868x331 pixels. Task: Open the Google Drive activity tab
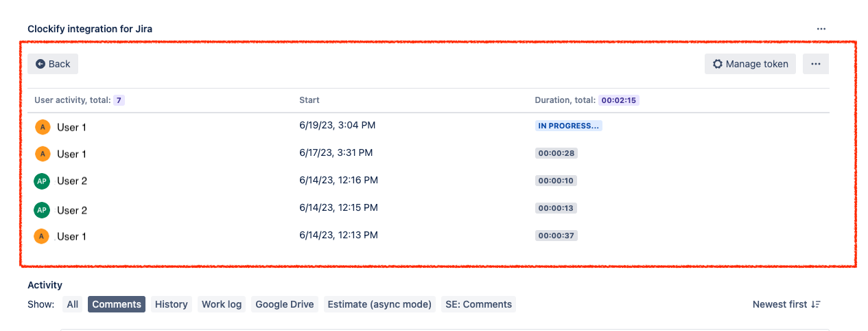(x=285, y=304)
